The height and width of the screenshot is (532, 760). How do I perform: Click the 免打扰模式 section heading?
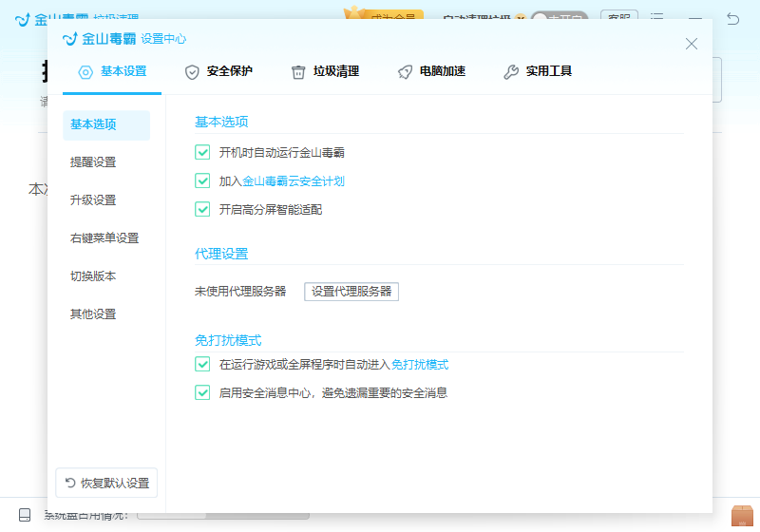[228, 341]
